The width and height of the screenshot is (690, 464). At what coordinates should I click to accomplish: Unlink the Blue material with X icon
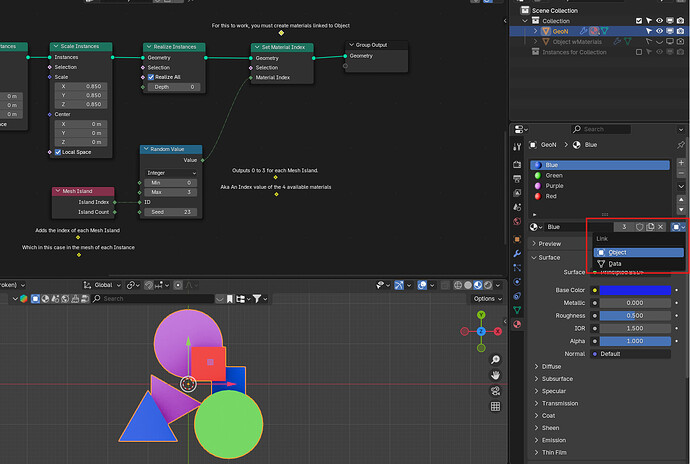(x=661, y=227)
